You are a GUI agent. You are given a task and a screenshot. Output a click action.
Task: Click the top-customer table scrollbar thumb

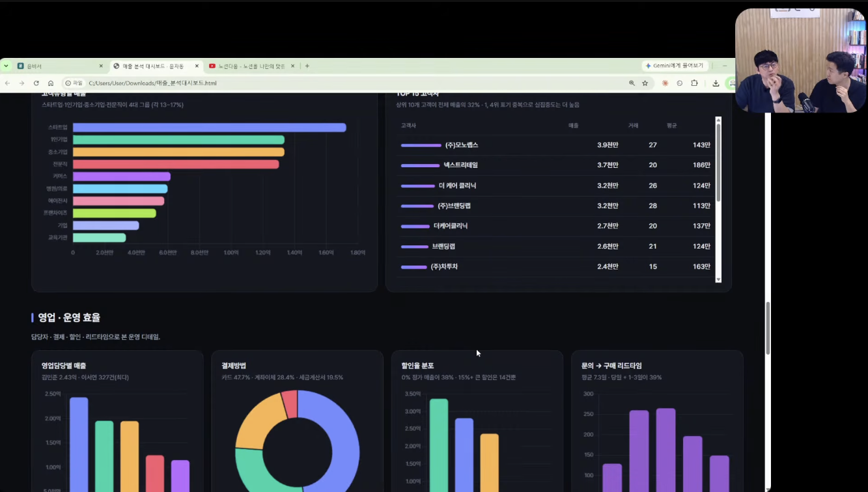coord(719,162)
